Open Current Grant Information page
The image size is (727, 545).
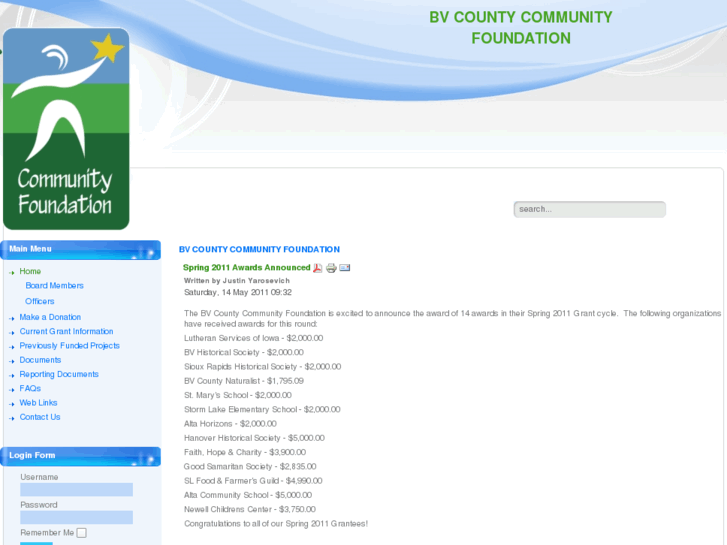coord(66,332)
